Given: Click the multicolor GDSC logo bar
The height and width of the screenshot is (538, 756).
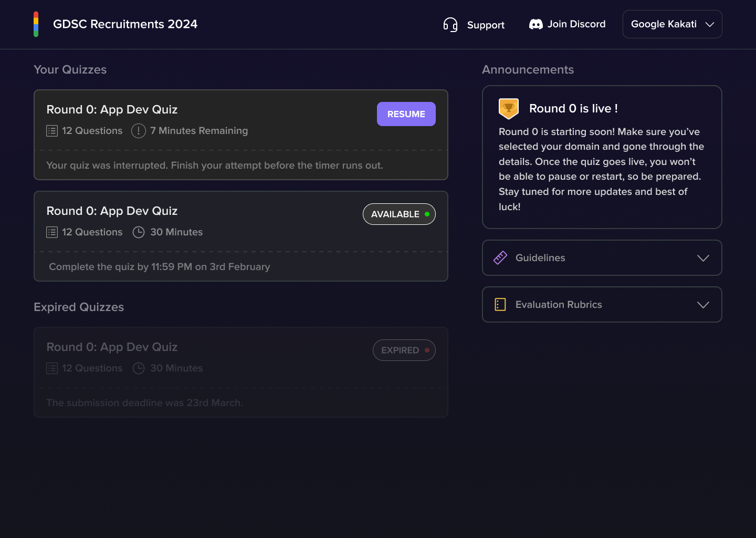Looking at the screenshot, I should [36, 24].
